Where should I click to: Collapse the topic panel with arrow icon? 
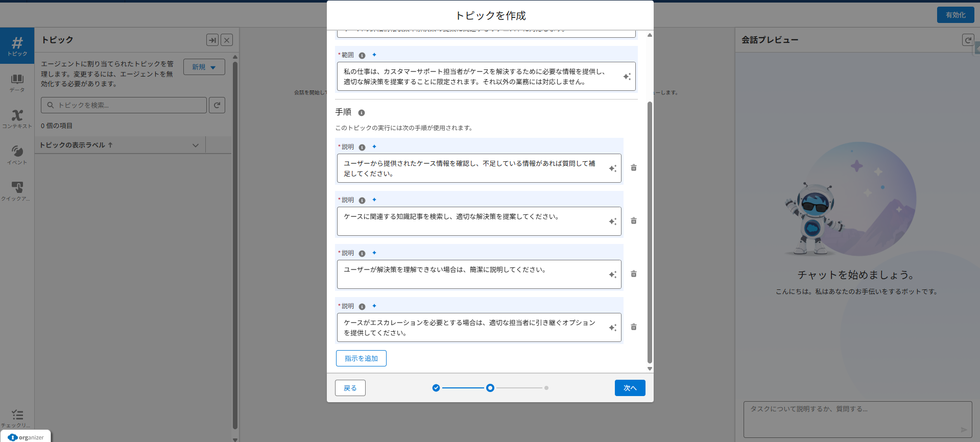[x=212, y=40]
